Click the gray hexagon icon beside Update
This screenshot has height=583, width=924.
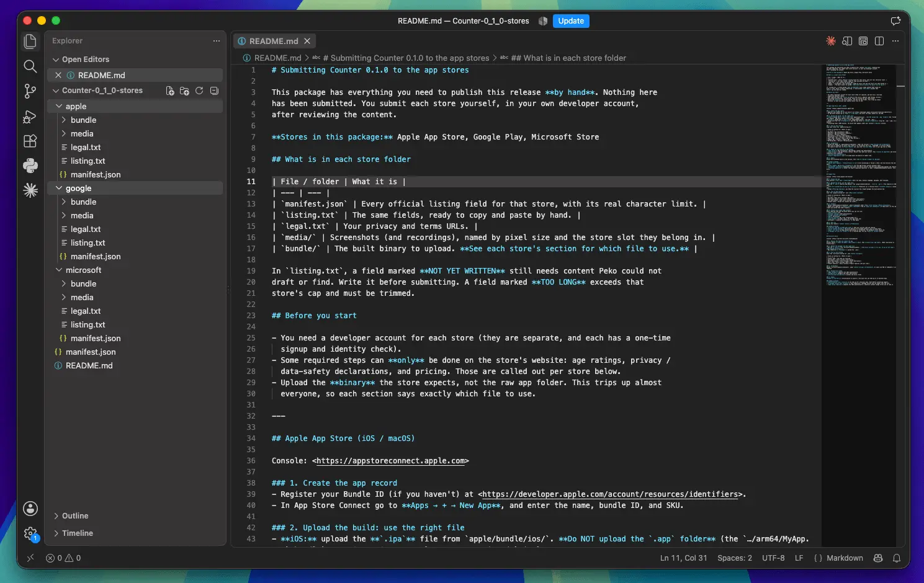(543, 21)
